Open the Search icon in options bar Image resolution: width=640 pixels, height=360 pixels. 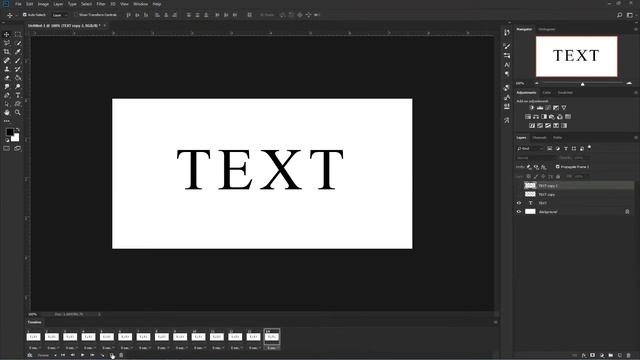pos(620,15)
